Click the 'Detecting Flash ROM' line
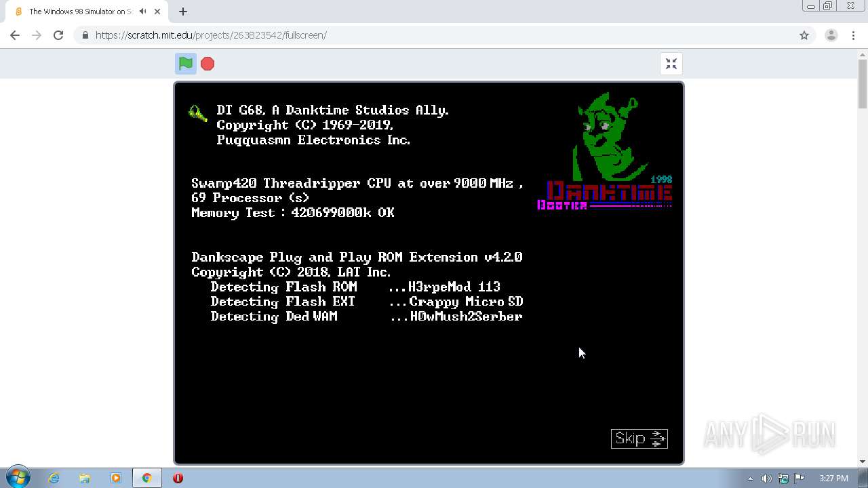Viewport: 868px width, 488px height. pos(355,287)
